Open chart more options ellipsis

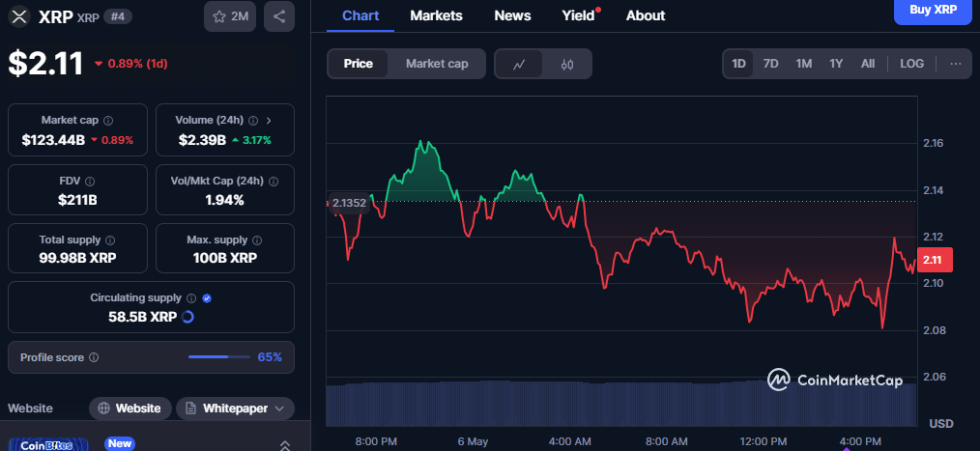[x=956, y=64]
